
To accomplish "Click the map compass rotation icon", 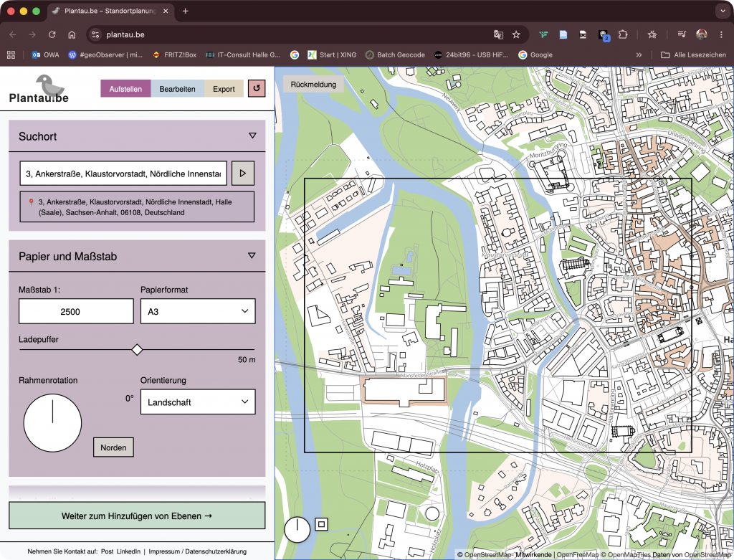I will tap(297, 530).
